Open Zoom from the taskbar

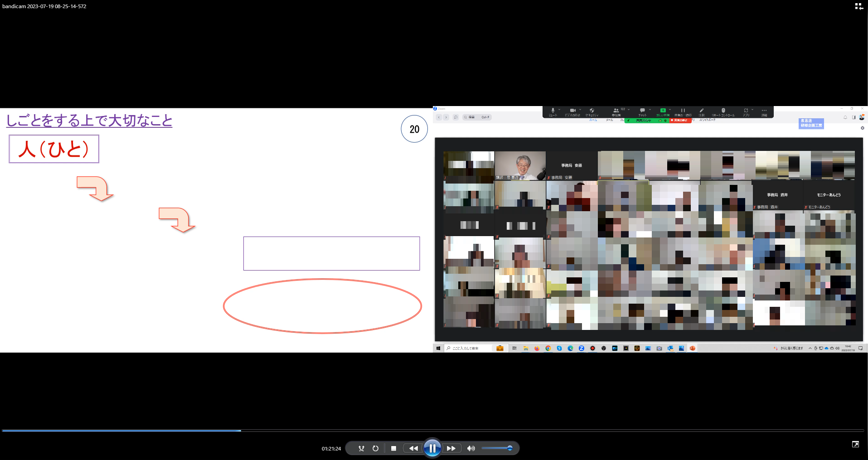pyautogui.click(x=581, y=348)
